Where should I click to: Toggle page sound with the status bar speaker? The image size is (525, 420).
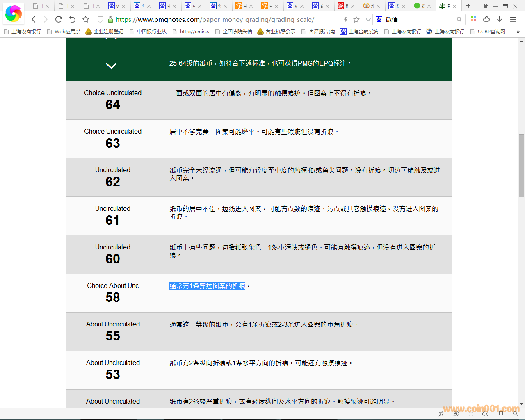[486, 414]
